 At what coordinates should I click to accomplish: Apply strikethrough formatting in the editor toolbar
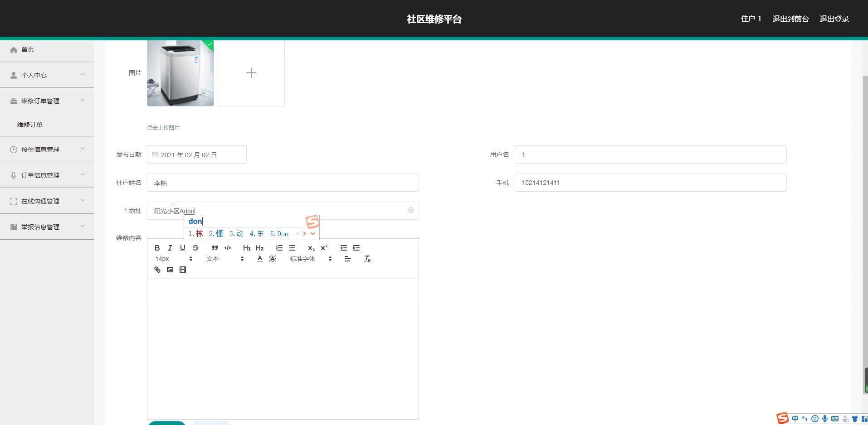pyautogui.click(x=195, y=248)
